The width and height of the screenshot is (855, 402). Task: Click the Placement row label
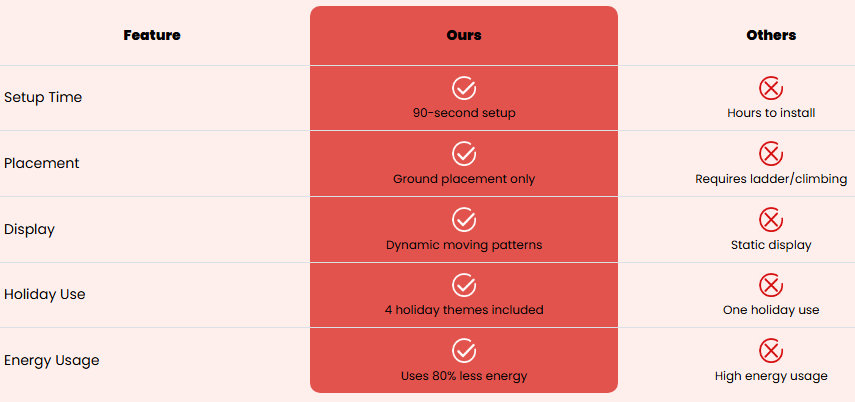point(42,163)
